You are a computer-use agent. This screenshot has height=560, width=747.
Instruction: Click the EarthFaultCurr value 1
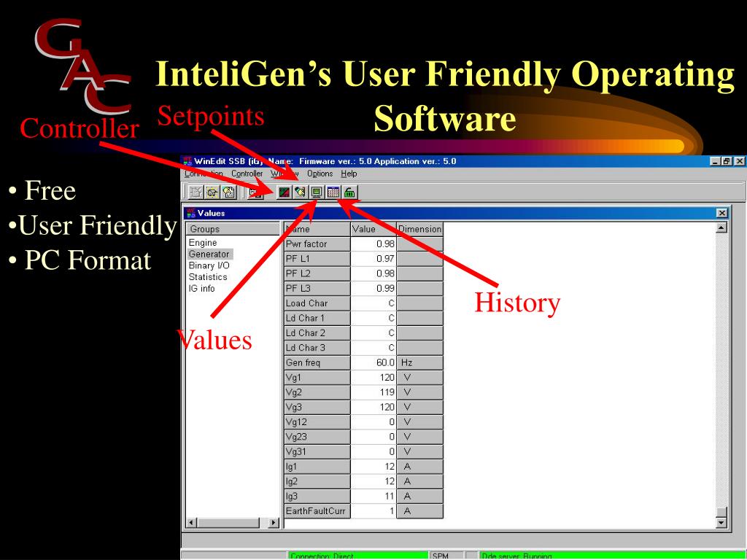point(373,511)
